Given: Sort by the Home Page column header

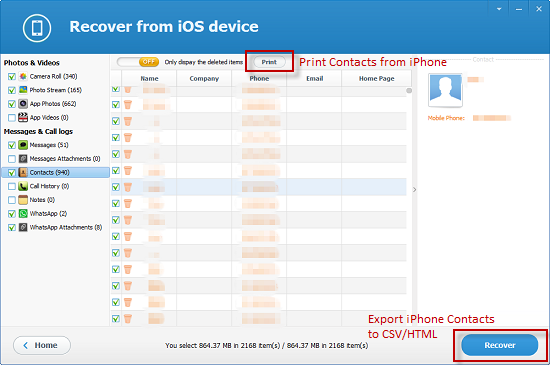Looking at the screenshot, I should (376, 79).
